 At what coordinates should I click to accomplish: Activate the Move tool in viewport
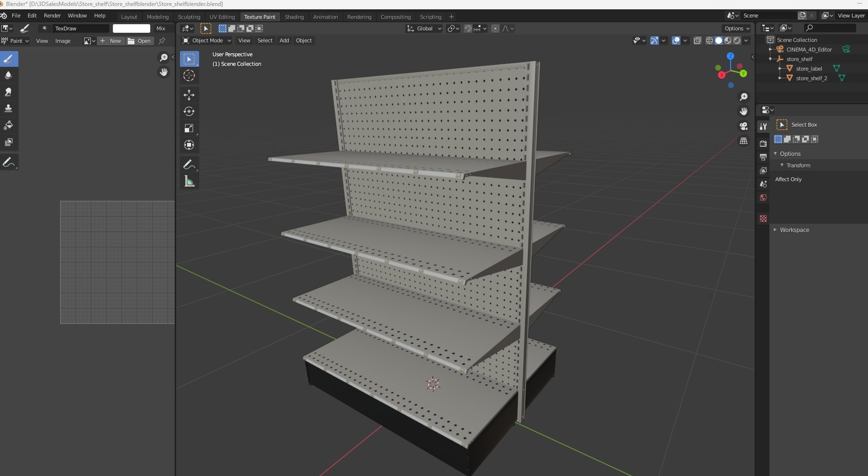click(x=189, y=95)
